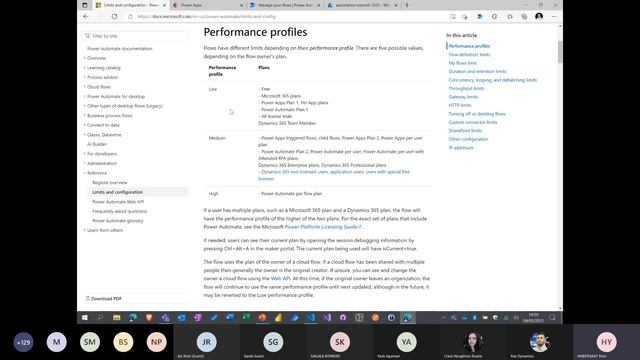The width and height of the screenshot is (640, 360).
Task: Open the Web API inline link
Action: tap(280, 278)
